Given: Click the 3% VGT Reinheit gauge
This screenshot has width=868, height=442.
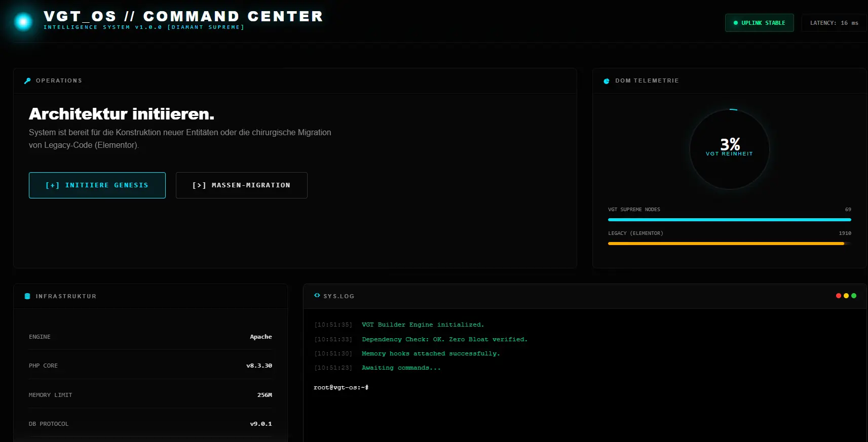Looking at the screenshot, I should pyautogui.click(x=730, y=149).
